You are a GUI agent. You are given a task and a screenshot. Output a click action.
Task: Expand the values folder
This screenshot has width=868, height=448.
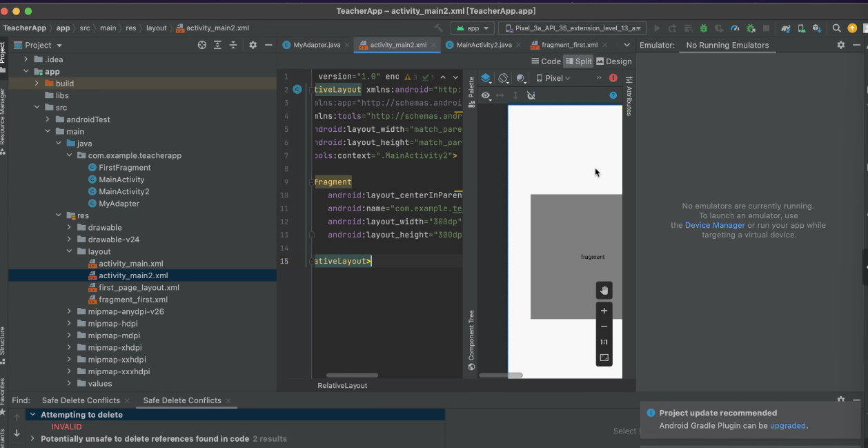tap(70, 384)
